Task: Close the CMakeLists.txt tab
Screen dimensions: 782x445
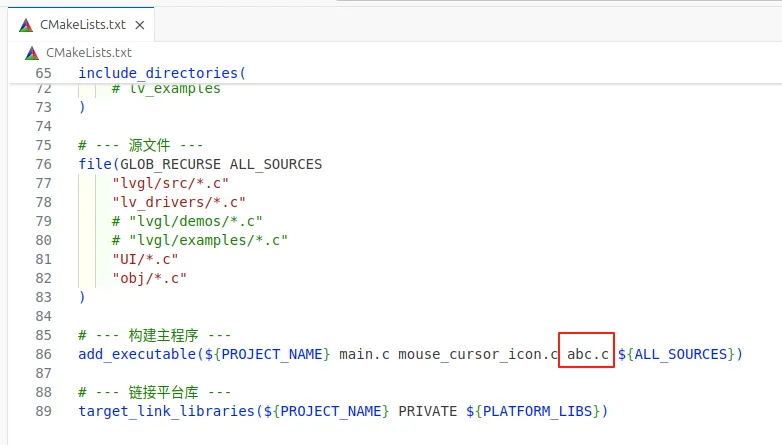Action: pyautogui.click(x=138, y=25)
